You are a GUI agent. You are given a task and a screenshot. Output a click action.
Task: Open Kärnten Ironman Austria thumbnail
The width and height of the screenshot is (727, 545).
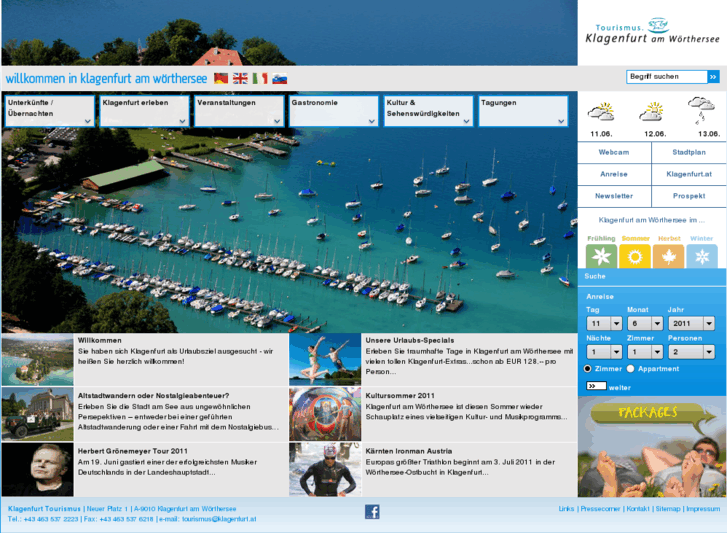(x=325, y=469)
